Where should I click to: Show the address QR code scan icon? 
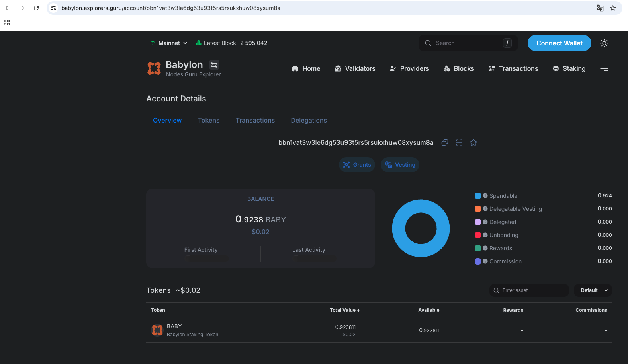click(459, 142)
